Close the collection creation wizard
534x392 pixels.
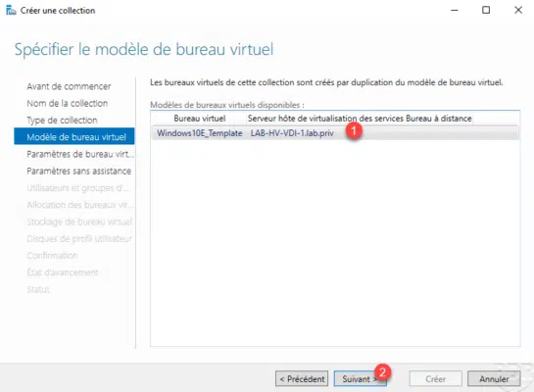tap(518, 10)
